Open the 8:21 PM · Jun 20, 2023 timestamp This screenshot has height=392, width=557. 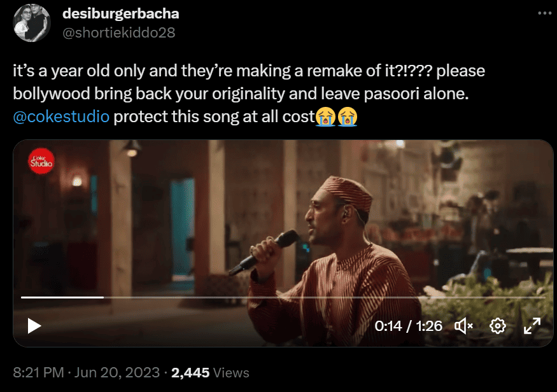[x=86, y=373]
